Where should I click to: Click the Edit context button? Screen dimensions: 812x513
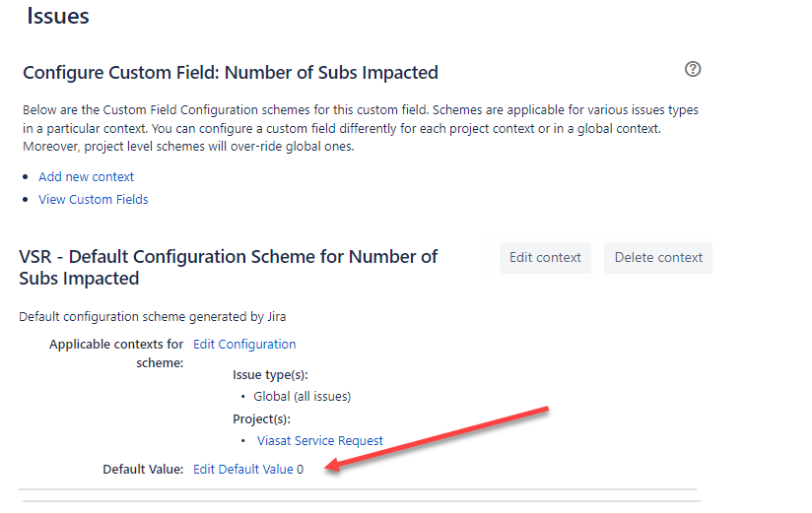pos(545,257)
